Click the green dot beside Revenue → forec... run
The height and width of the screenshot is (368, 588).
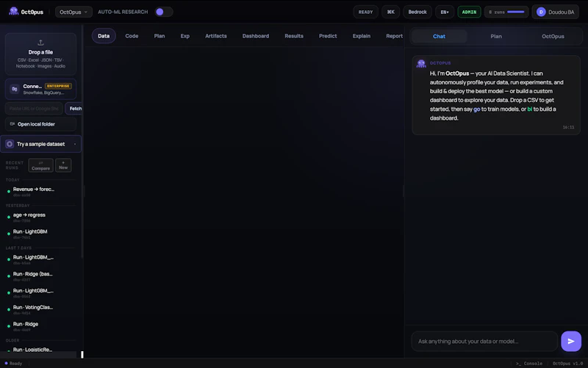[9, 192]
